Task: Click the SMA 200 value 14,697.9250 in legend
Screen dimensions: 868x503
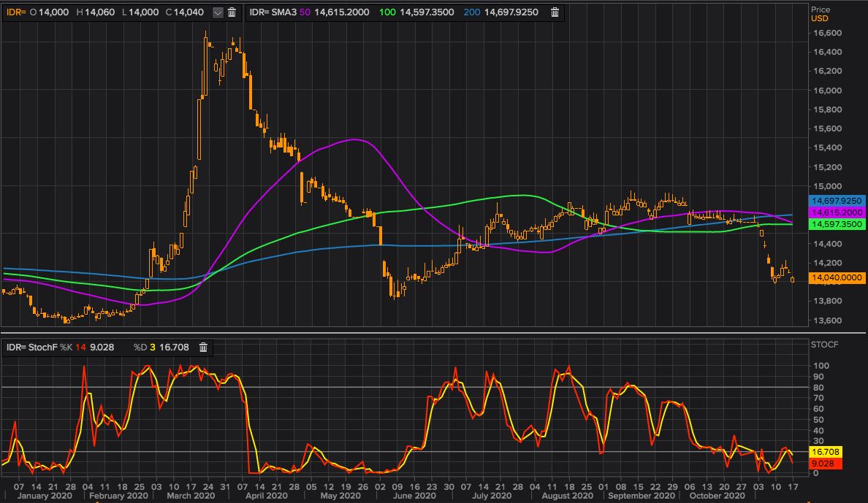Action: tap(511, 12)
